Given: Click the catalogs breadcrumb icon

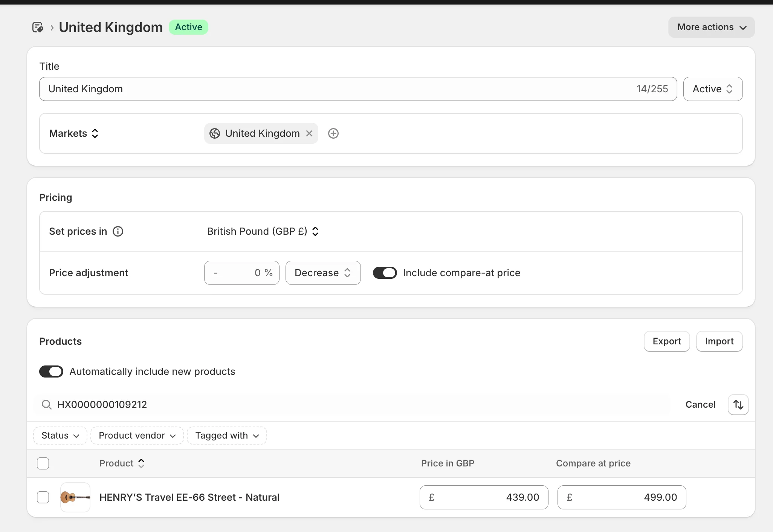Looking at the screenshot, I should coord(38,27).
